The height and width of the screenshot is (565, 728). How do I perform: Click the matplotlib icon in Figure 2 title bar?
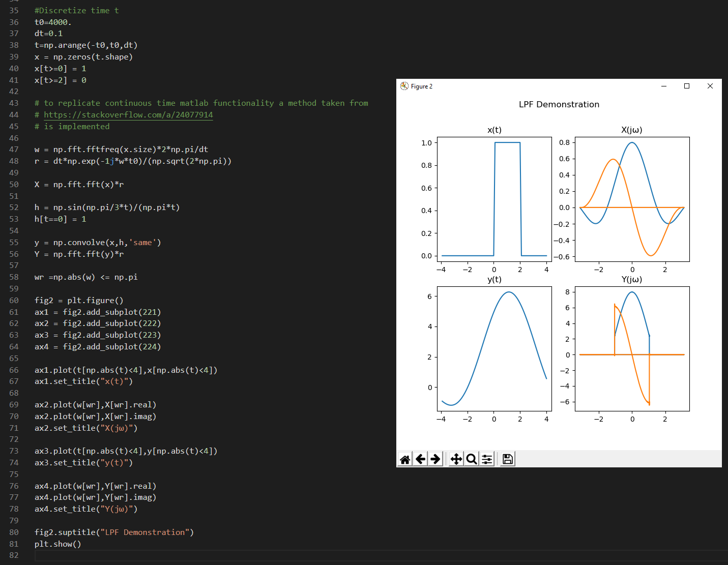coord(404,86)
